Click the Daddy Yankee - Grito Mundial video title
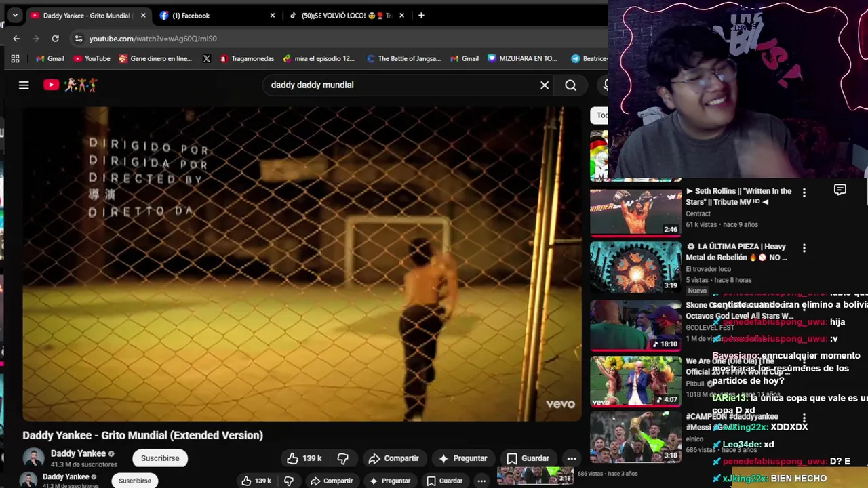868x488 pixels. coord(142,435)
